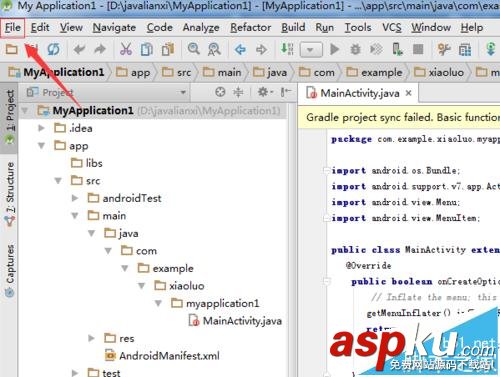Open the Navigate menu
The image size is (500, 377).
114,28
